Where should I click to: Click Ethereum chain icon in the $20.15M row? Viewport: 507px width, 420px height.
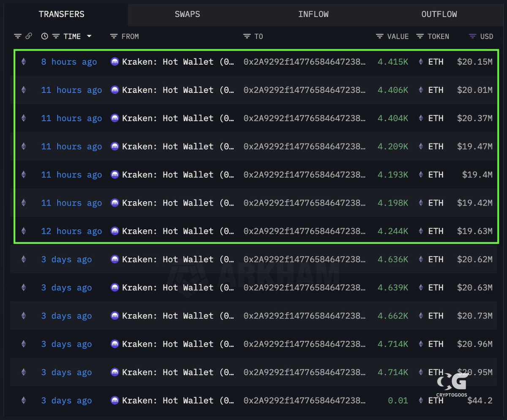pyautogui.click(x=24, y=62)
